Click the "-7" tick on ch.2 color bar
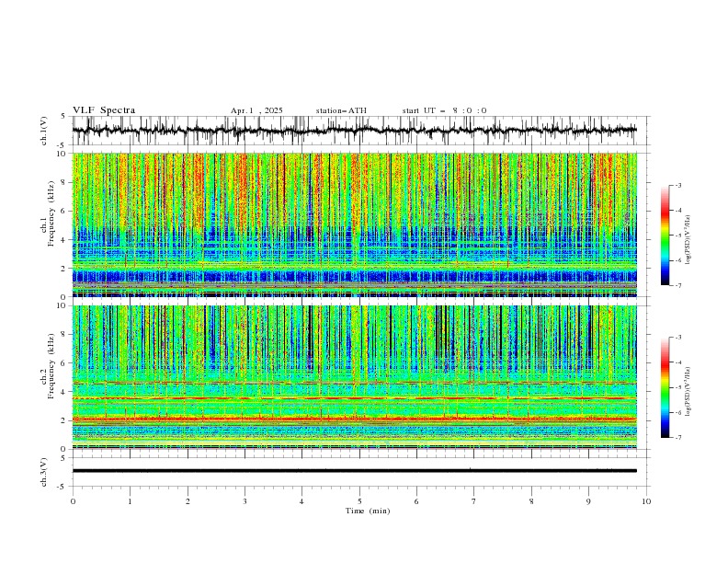The width and height of the screenshot is (728, 563). point(678,438)
